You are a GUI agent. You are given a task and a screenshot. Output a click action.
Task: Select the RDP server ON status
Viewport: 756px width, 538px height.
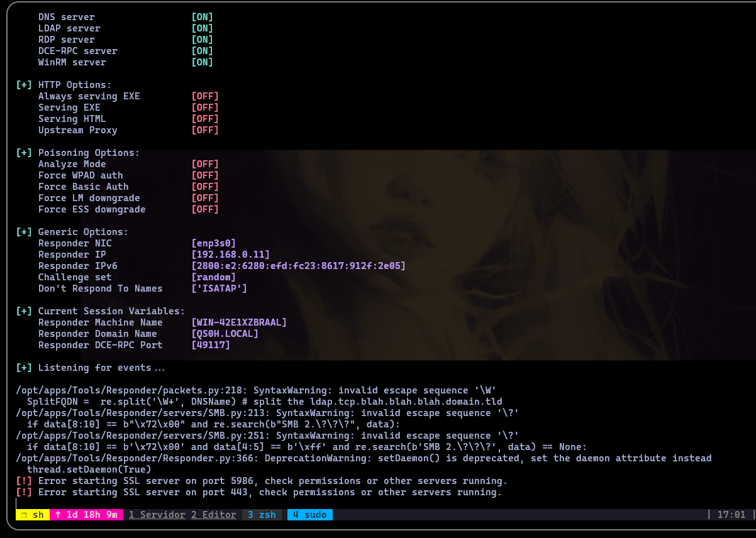(x=203, y=40)
